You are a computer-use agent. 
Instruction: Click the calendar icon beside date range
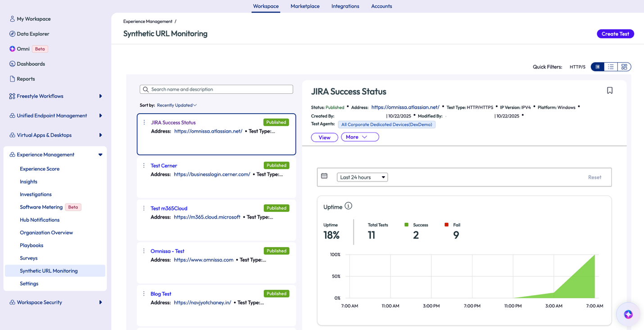324,176
